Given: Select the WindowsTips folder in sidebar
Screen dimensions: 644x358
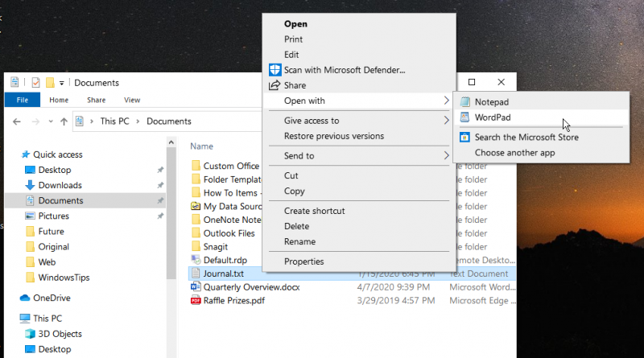Looking at the screenshot, I should point(64,278).
